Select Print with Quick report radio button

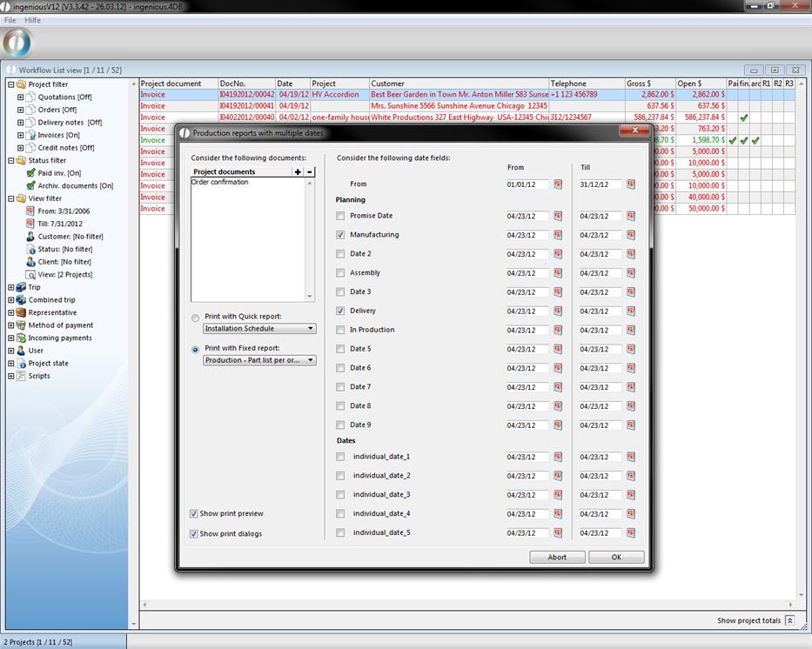[x=195, y=318]
